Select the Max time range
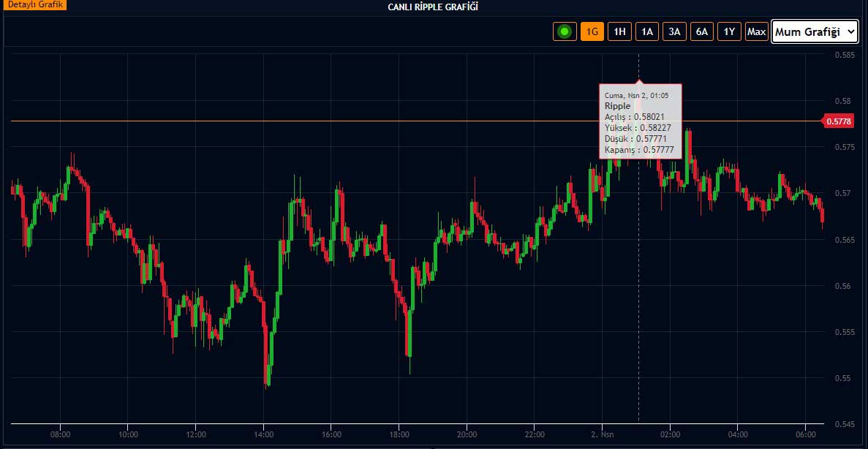Image resolution: width=868 pixels, height=449 pixels. (757, 31)
